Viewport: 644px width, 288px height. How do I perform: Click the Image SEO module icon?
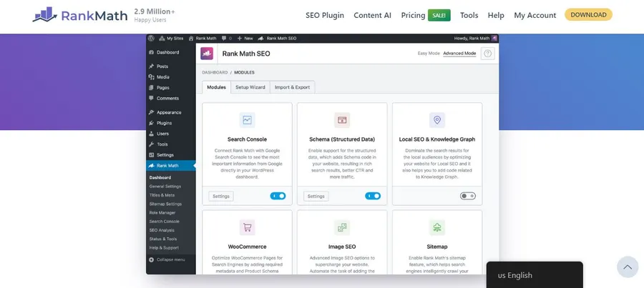pyautogui.click(x=342, y=227)
